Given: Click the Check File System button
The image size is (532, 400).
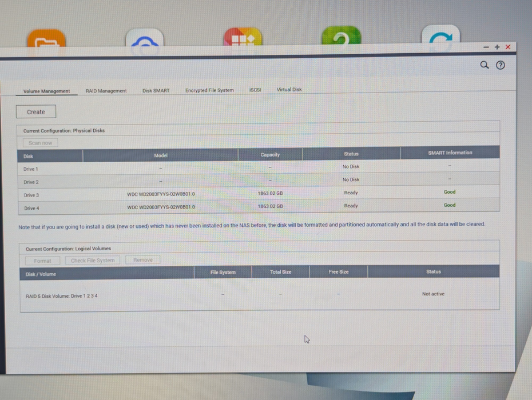Looking at the screenshot, I should pyautogui.click(x=93, y=261).
